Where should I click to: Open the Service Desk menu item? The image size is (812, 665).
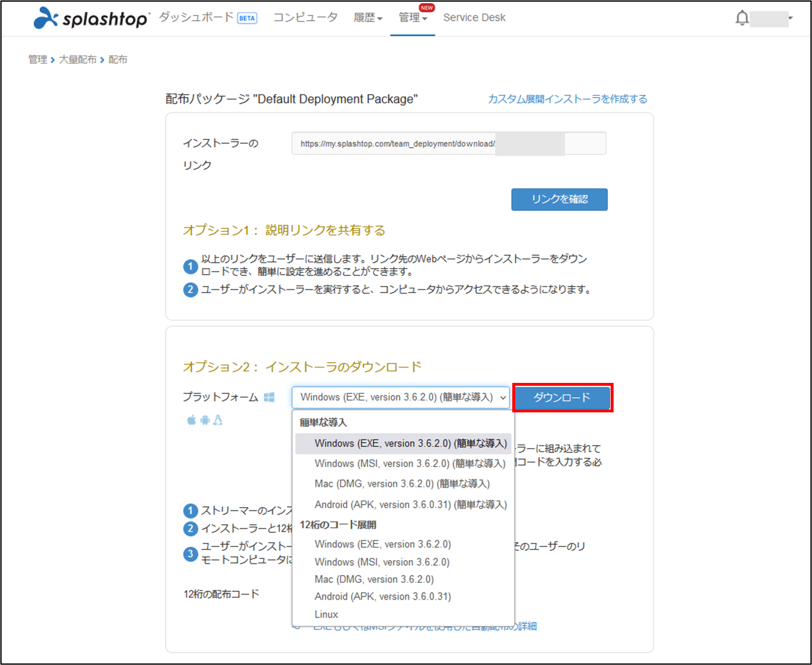point(474,18)
